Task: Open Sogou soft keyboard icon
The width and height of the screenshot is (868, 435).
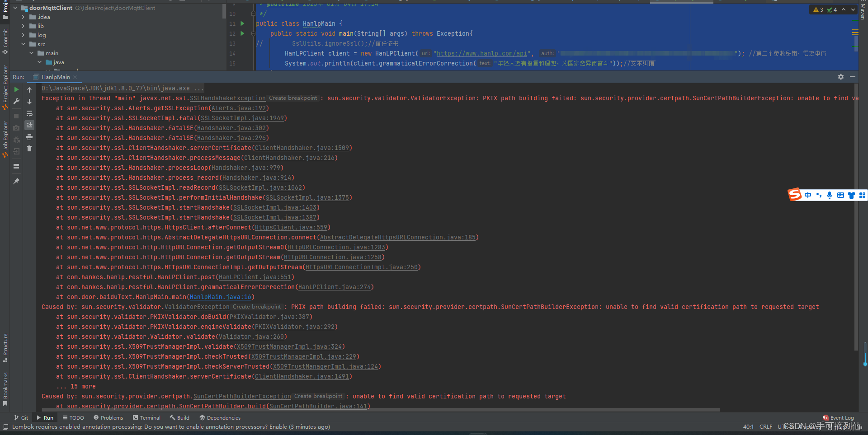Action: [x=840, y=195]
